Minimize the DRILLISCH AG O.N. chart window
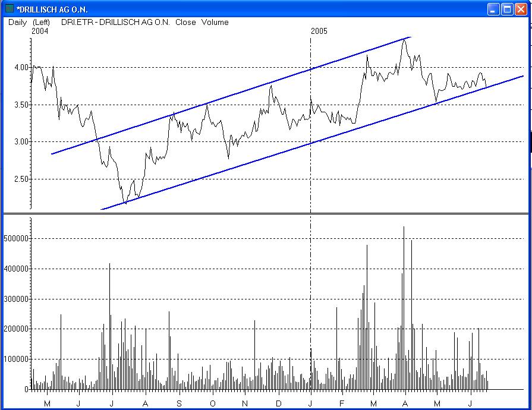 click(493, 9)
